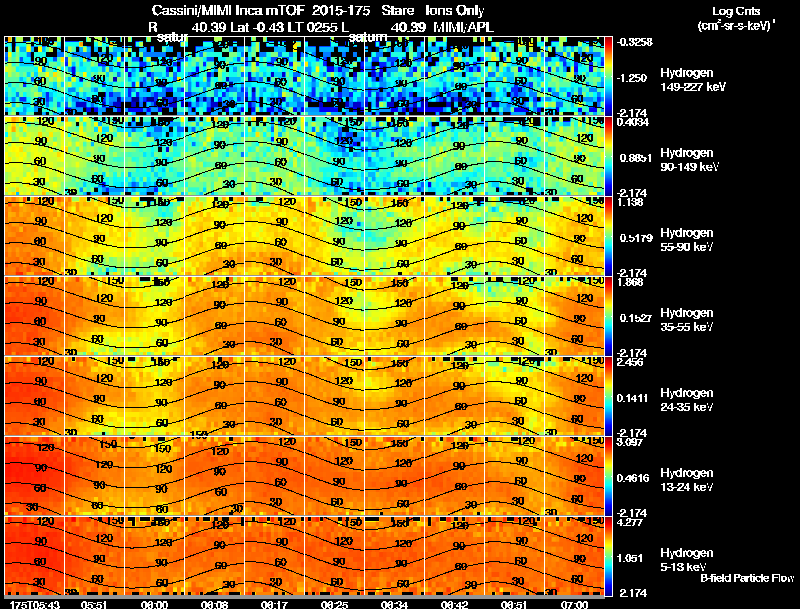The width and height of the screenshot is (800, 609).
Task: Click the 07:00 time axis label
Action: tap(574, 604)
